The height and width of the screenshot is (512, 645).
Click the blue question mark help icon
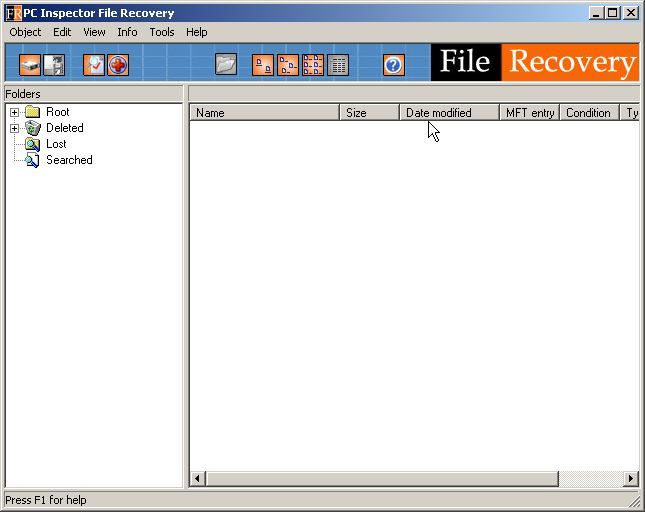click(394, 65)
